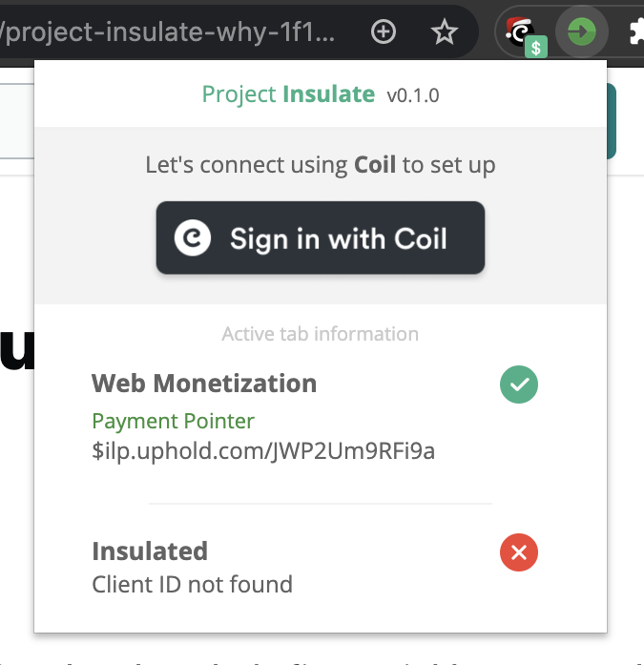This screenshot has height=665, width=644.
Task: Click the green dollar badge on the Coil icon
Action: pyautogui.click(x=536, y=48)
